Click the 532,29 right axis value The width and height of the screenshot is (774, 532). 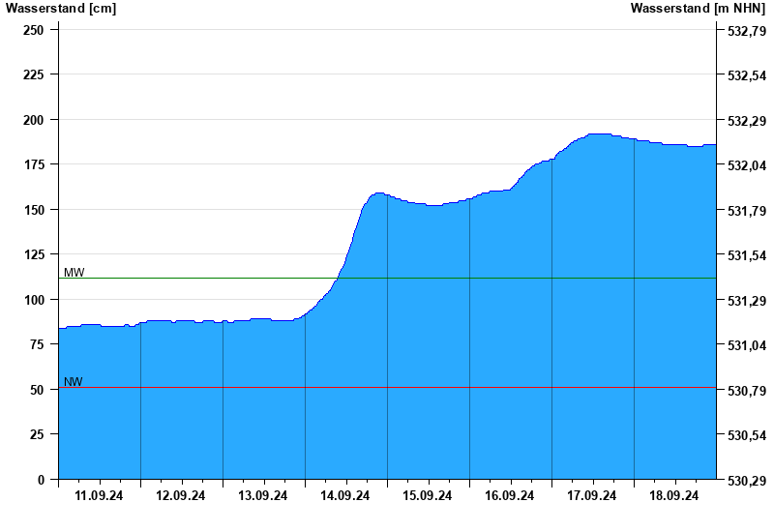pos(747,121)
